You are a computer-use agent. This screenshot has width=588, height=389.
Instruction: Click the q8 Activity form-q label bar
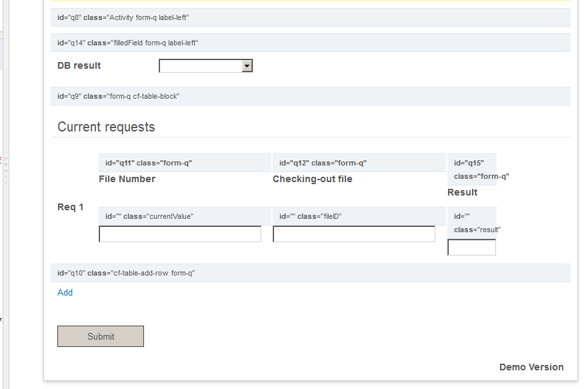click(311, 17)
